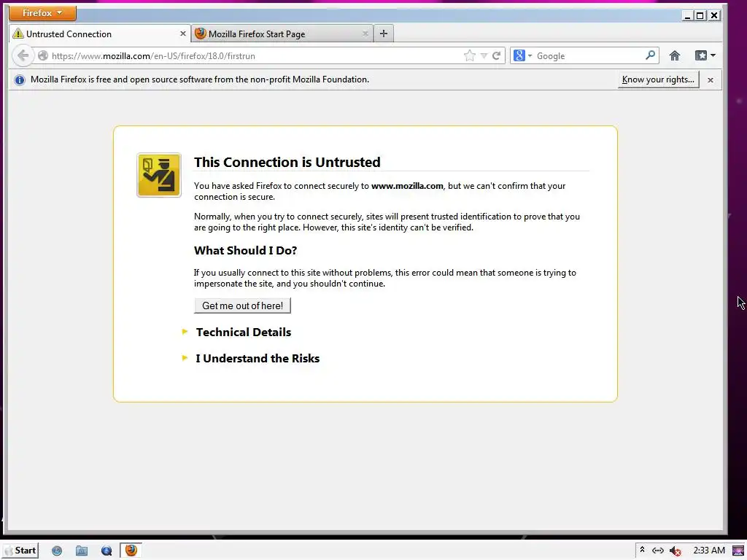Switch to the Untrusted Connection tab
This screenshot has width=747, height=560.
tap(99, 34)
